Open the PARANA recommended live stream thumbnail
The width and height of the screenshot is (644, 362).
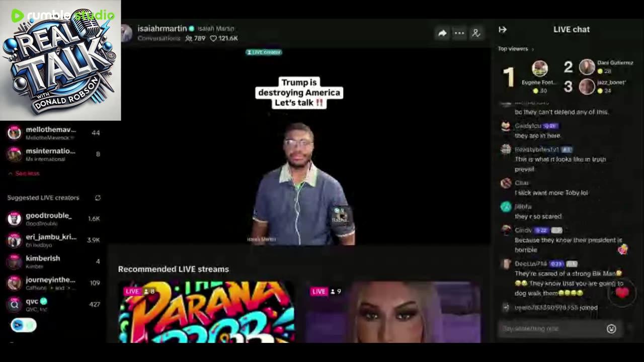coord(206,312)
